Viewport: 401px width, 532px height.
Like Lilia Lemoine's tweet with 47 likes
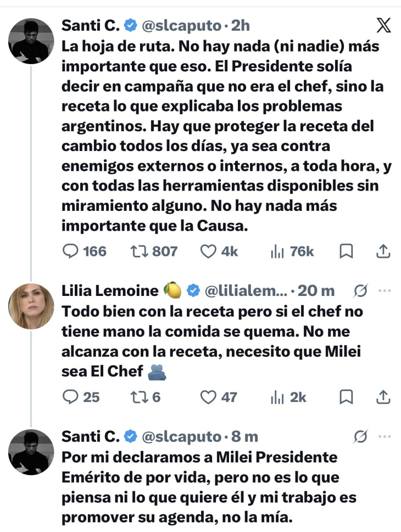pos(218,397)
